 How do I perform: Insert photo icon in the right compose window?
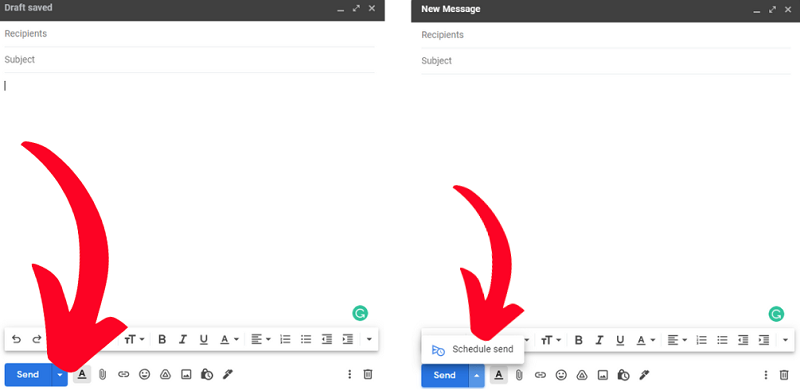point(603,376)
